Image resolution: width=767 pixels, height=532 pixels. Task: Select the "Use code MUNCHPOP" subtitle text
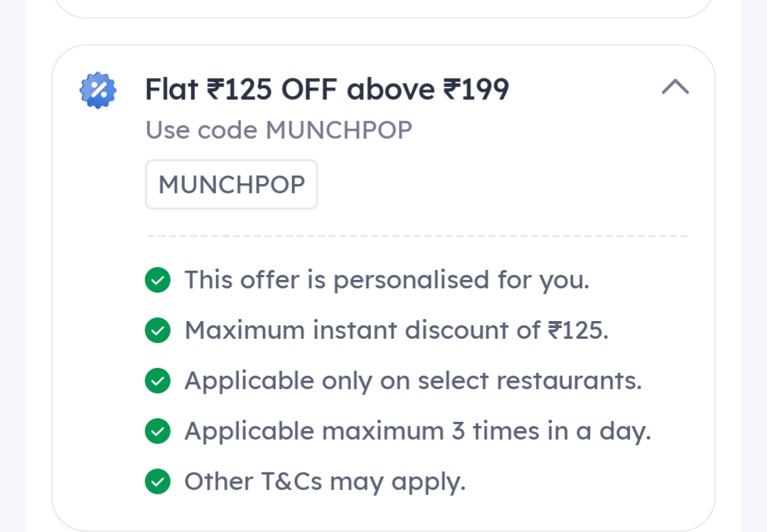(279, 131)
